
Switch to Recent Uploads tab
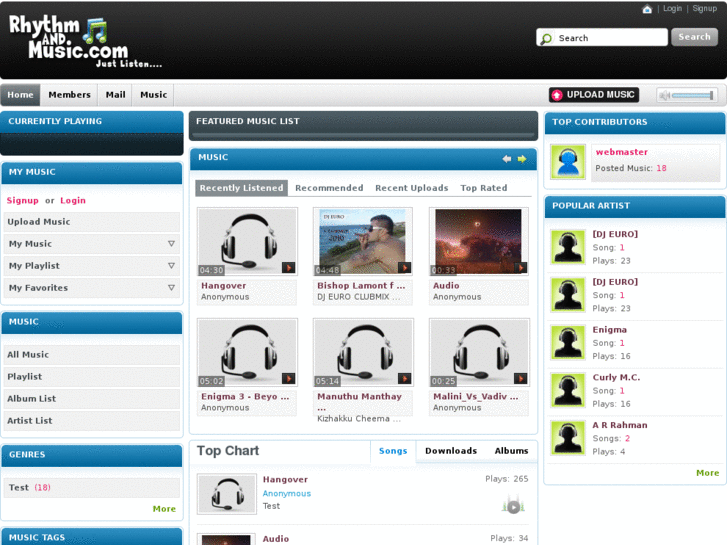point(412,188)
